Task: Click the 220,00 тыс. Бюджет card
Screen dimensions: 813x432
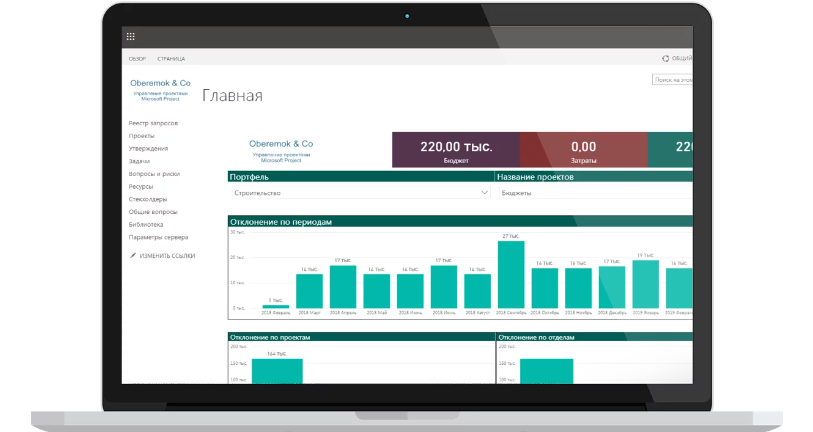Action: 456,150
